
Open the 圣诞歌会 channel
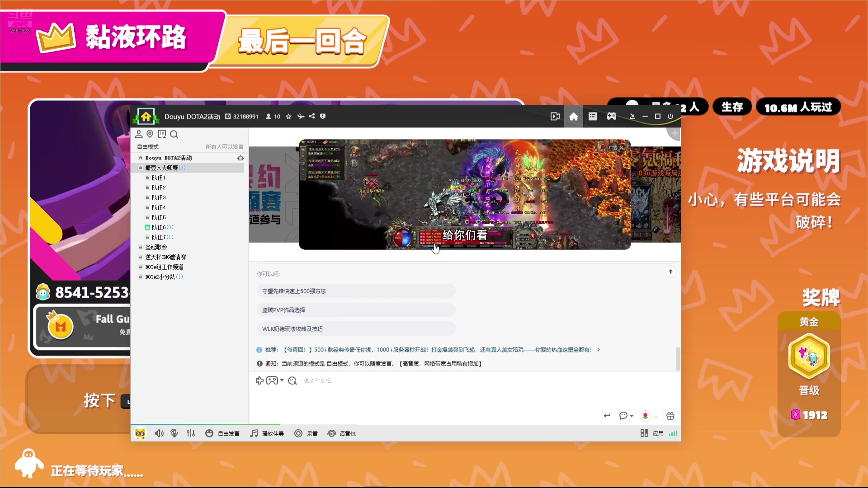(156, 247)
